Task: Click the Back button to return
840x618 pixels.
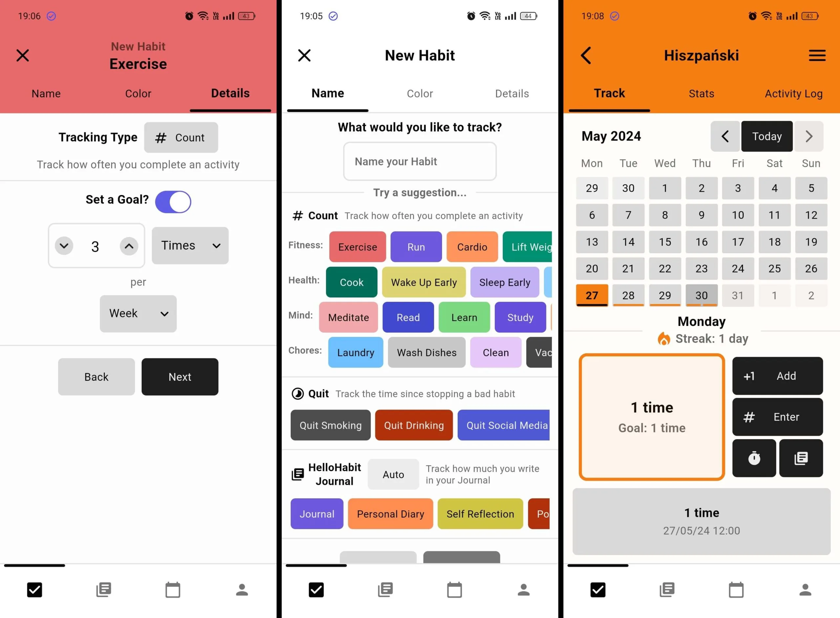Action: pos(96,376)
